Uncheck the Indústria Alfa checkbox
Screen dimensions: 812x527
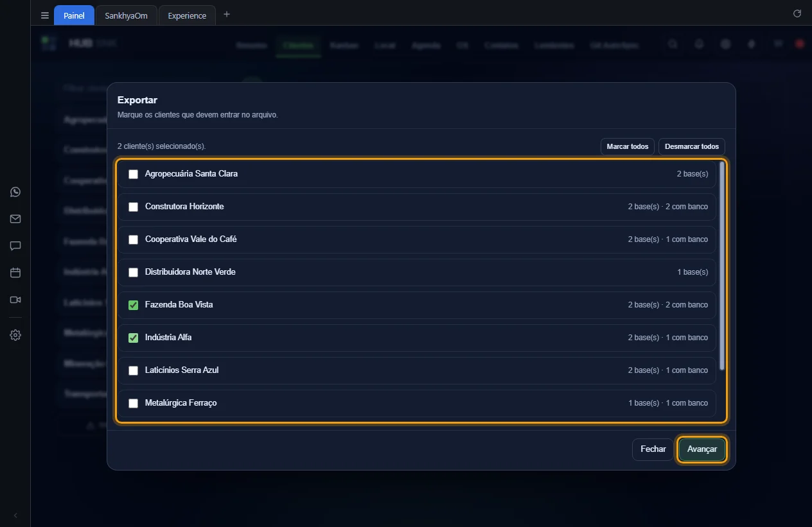pos(134,338)
